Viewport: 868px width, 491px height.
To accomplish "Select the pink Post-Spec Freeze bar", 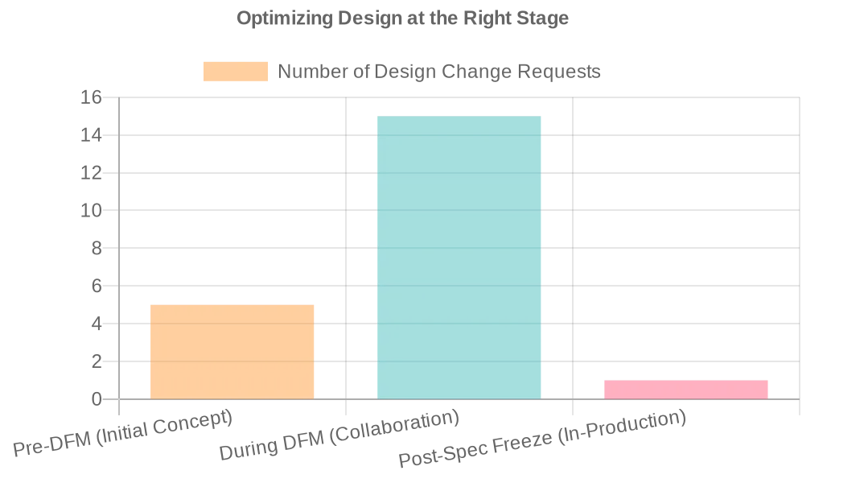I will point(685,390).
